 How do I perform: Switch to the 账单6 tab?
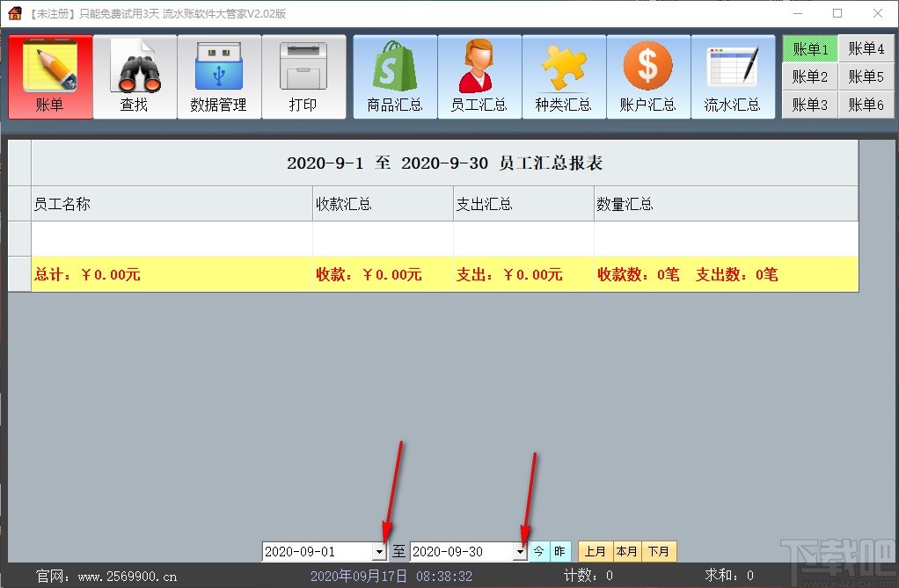pyautogui.click(x=866, y=105)
